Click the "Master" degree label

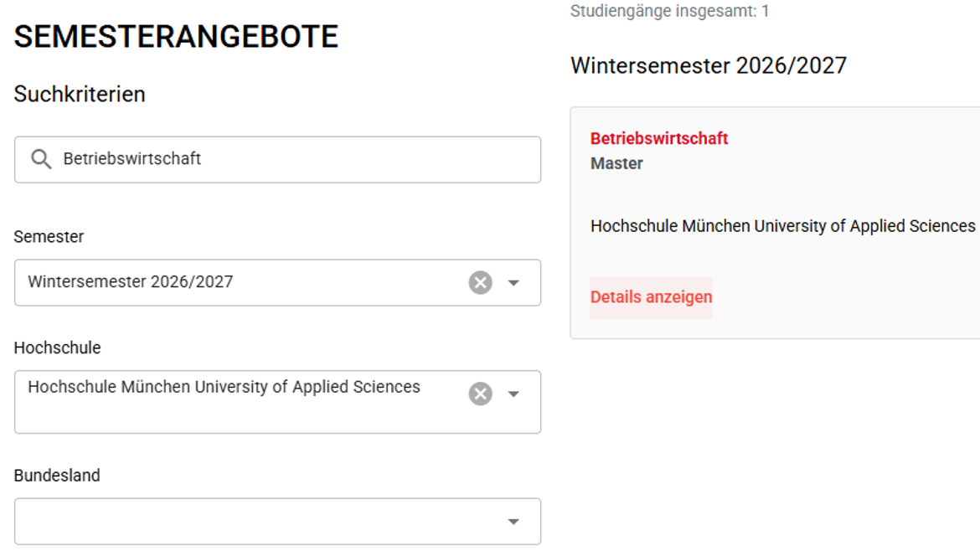tap(616, 163)
